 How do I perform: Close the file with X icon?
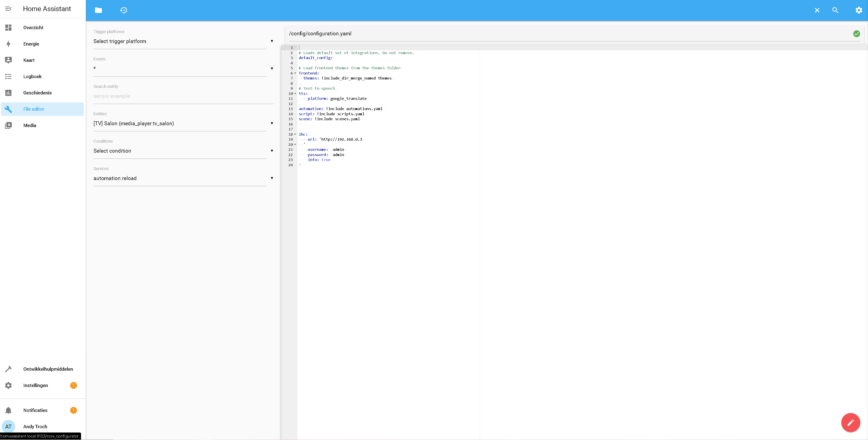coord(817,10)
